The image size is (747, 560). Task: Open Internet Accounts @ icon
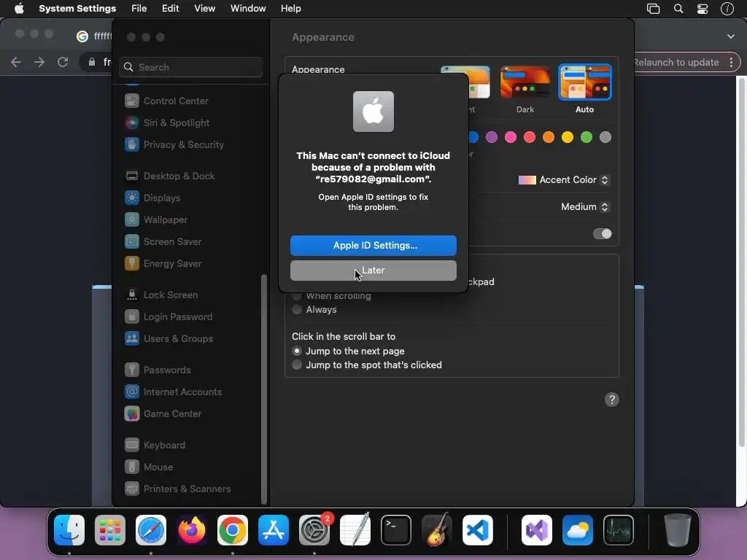tap(132, 392)
